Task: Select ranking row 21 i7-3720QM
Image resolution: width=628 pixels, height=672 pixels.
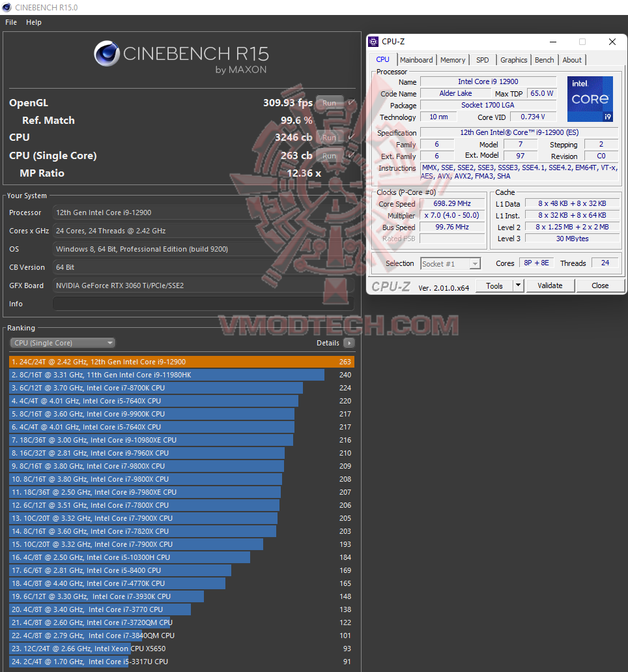Action: pos(182,622)
